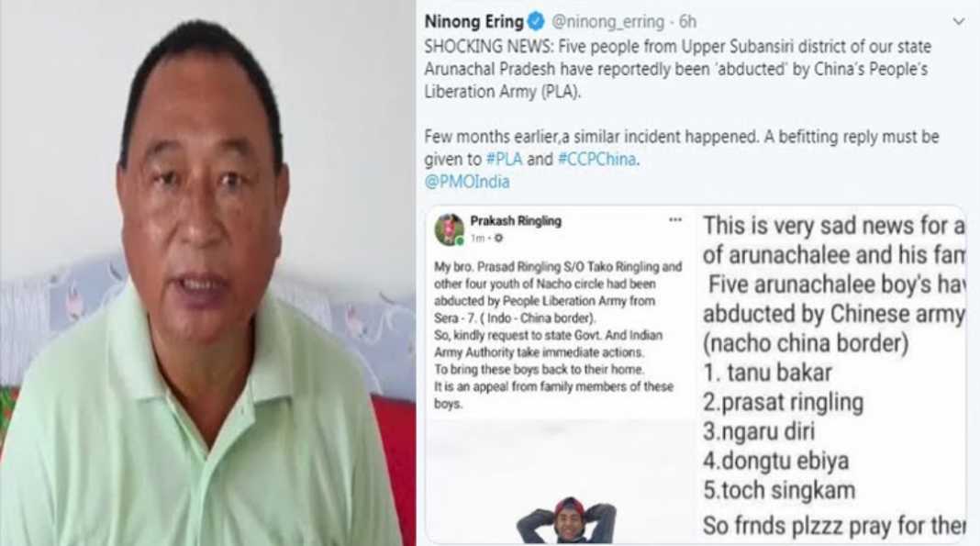
Task: Click the 1m post timestamp
Action: coord(477,238)
